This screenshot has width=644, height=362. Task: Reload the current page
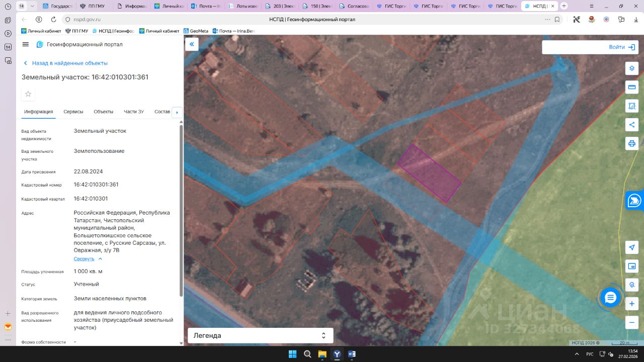click(53, 20)
